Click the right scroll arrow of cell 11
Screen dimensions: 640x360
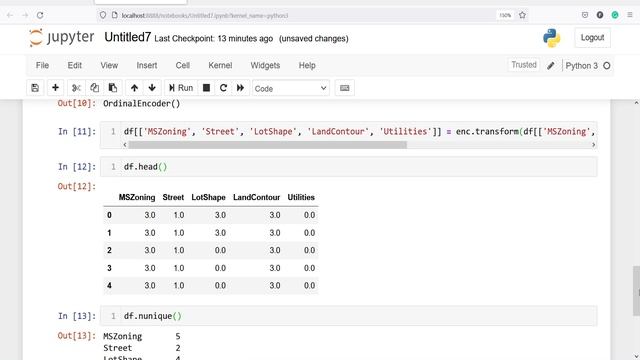593,145
